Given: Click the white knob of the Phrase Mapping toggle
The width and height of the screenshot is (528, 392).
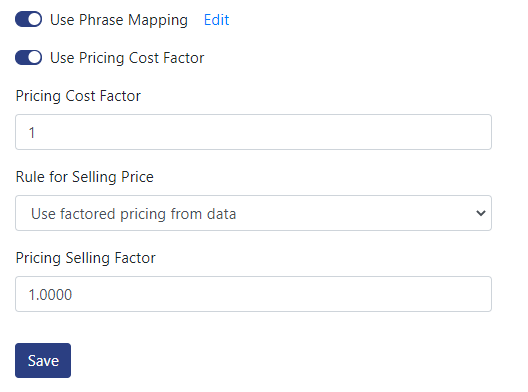Looking at the screenshot, I should (x=35, y=19).
